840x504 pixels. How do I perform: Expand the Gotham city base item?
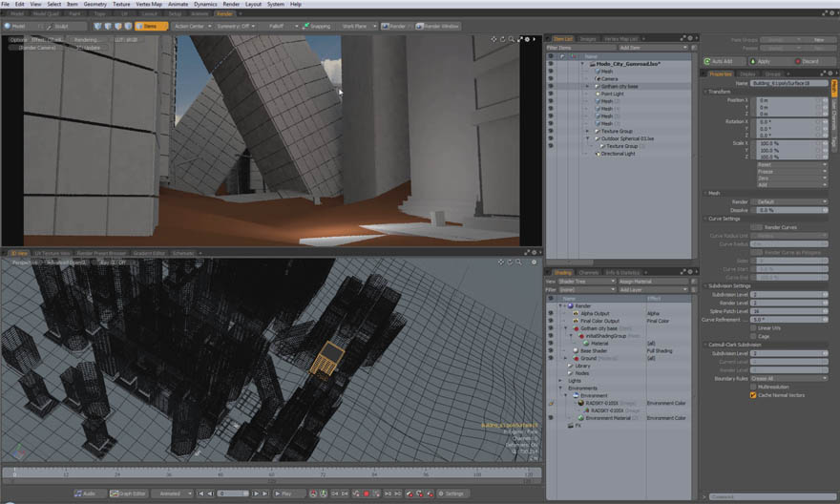(x=588, y=86)
